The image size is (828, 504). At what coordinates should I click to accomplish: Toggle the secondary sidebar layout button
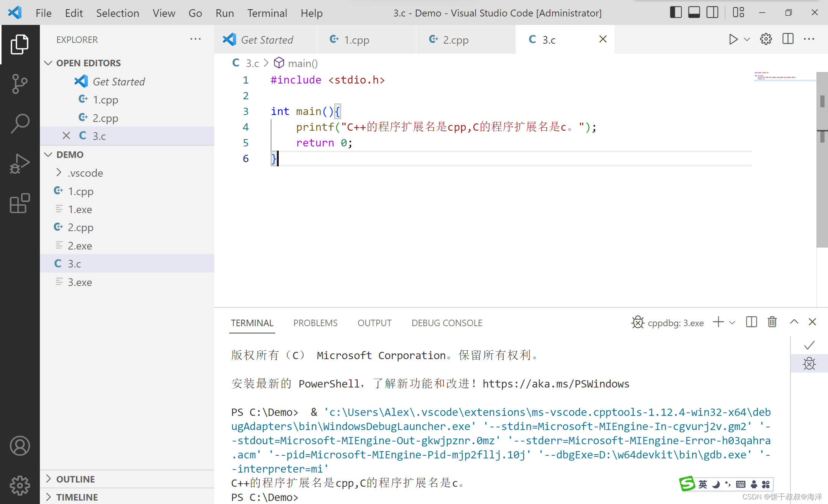tap(712, 13)
